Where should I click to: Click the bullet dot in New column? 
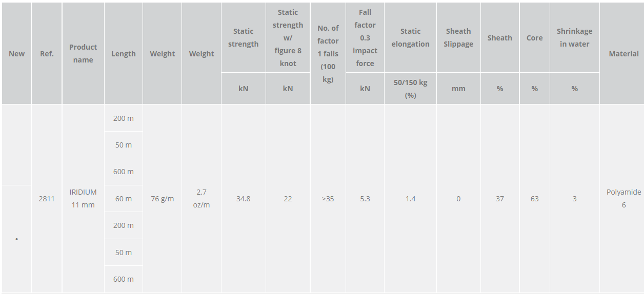17,239
